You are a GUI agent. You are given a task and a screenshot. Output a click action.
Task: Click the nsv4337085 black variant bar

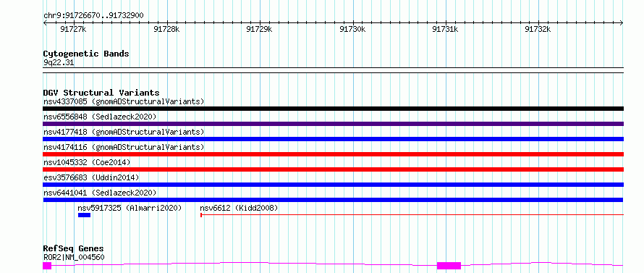pos(333,109)
